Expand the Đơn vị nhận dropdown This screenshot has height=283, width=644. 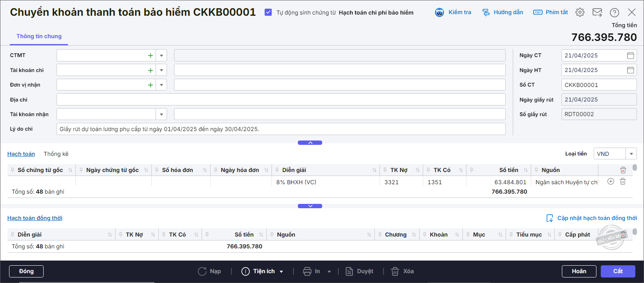[161, 85]
